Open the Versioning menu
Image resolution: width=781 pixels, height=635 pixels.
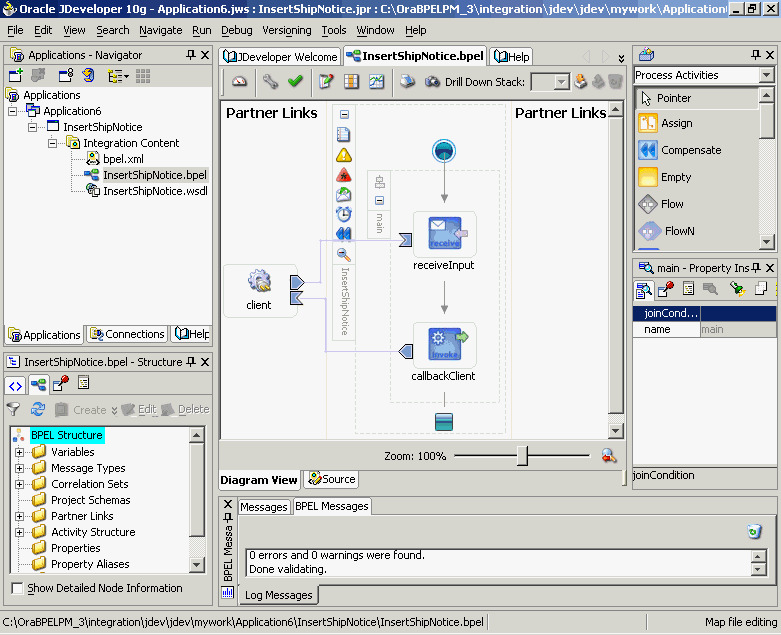(286, 30)
